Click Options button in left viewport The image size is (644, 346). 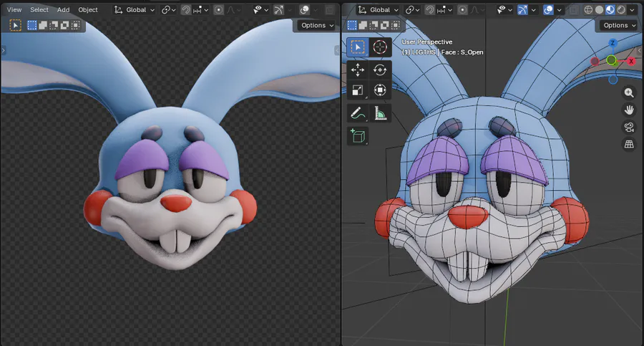pos(316,25)
